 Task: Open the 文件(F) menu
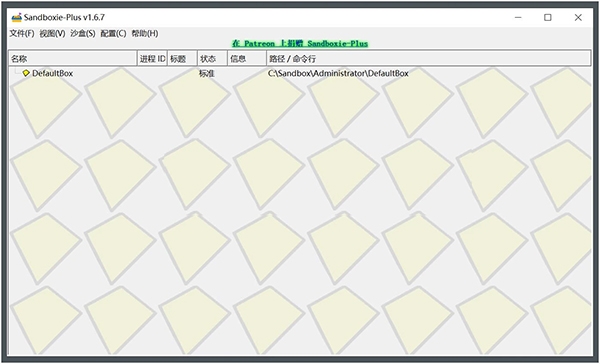tap(22, 34)
